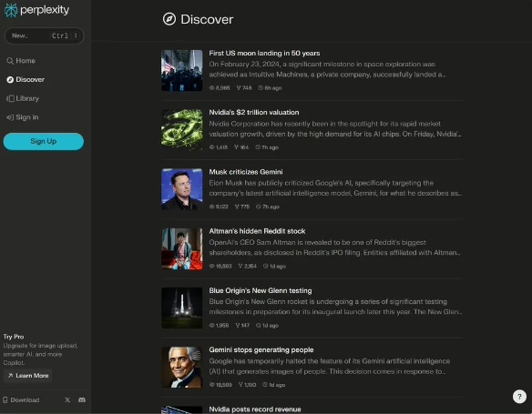
Task: Open Nvidia's $2 trillion valuation article
Action: click(x=254, y=113)
